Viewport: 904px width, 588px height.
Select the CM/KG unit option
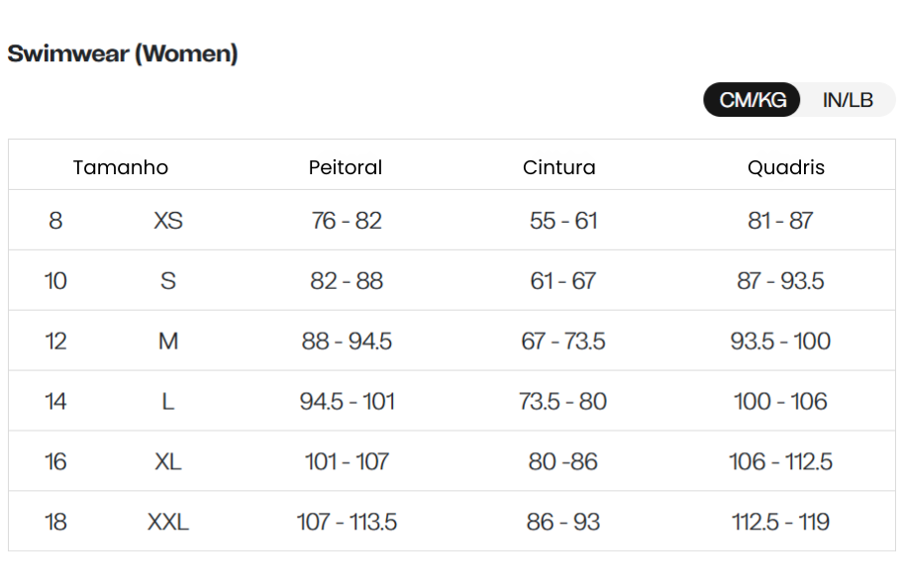753,100
